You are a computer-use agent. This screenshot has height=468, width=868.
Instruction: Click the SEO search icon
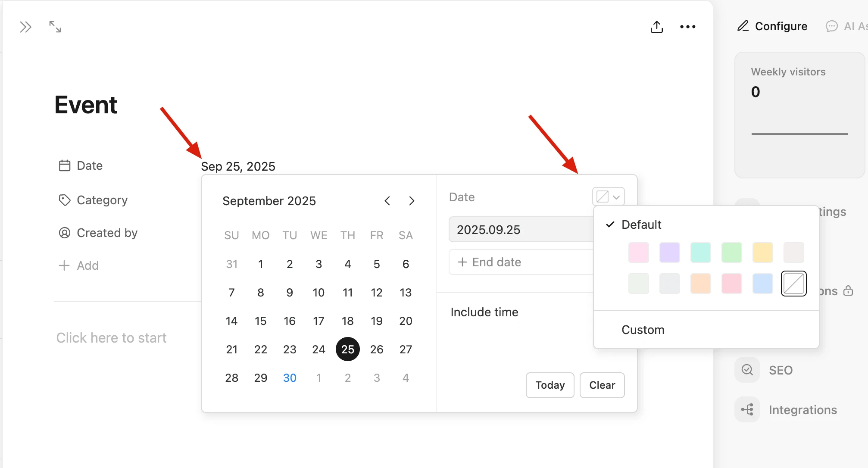pyautogui.click(x=747, y=370)
